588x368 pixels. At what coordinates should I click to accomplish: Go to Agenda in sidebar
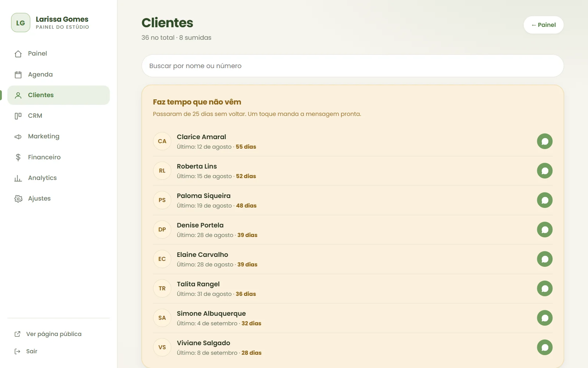(58, 75)
